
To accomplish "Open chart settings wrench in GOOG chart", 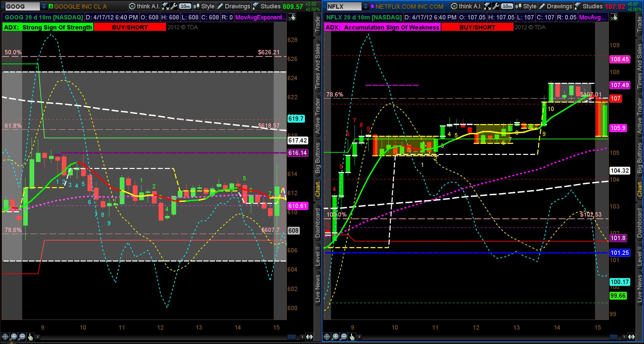I will point(173,6).
